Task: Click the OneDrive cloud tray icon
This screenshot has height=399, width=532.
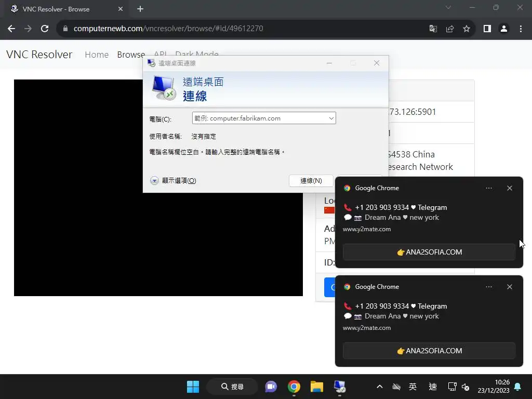Action: click(x=396, y=387)
